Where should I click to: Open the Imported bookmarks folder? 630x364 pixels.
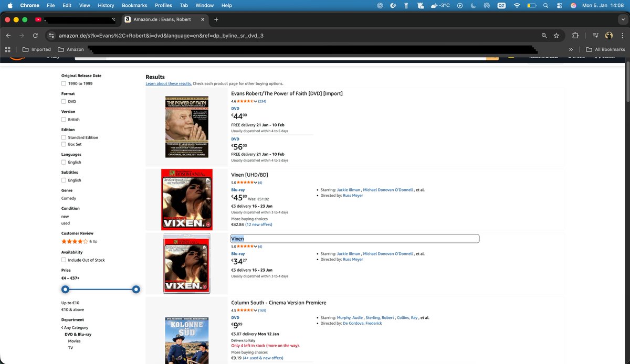(x=36, y=49)
